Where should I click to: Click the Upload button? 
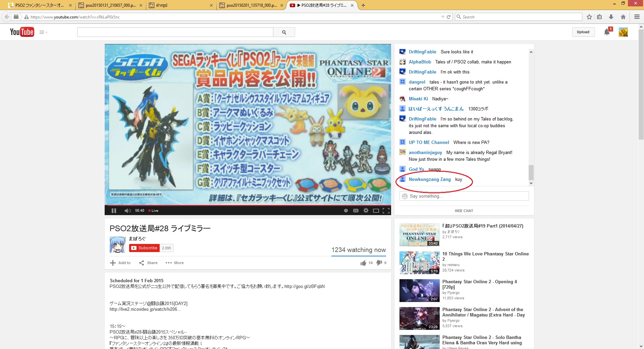click(x=583, y=32)
